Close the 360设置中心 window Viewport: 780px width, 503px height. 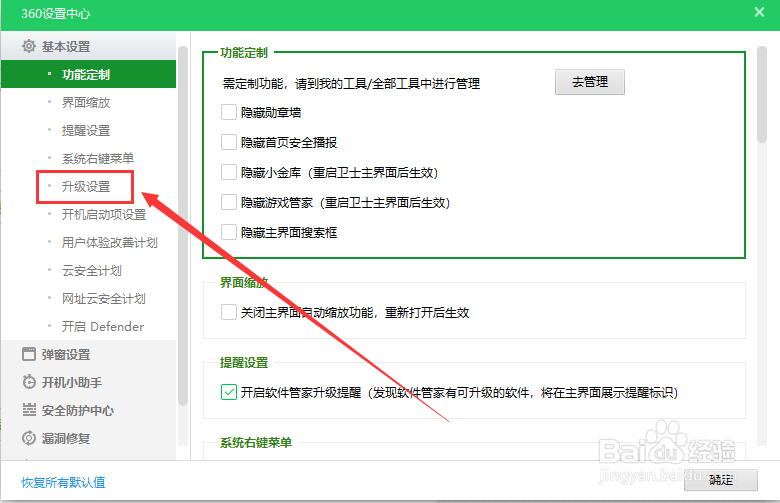pyautogui.click(x=759, y=12)
